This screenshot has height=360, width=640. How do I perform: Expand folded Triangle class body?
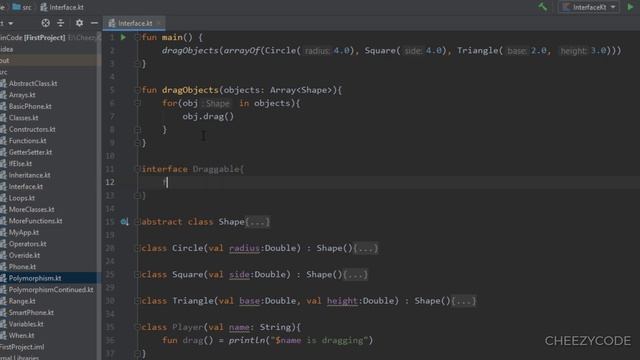(x=463, y=301)
